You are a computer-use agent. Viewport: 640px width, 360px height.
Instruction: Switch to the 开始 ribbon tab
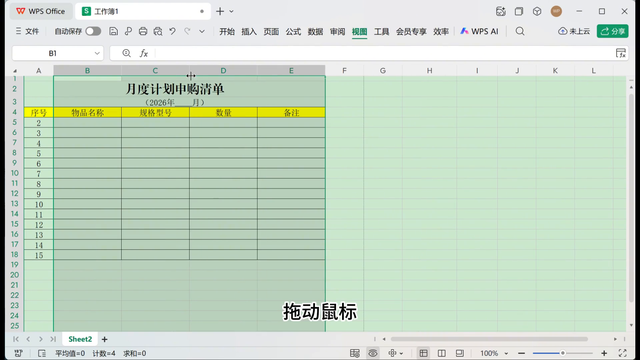[x=227, y=31]
